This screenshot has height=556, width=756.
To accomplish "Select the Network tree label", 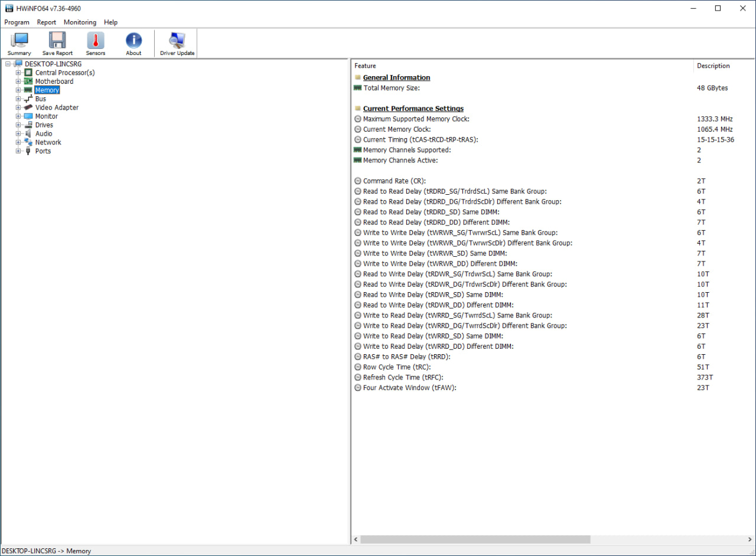I will 48,142.
